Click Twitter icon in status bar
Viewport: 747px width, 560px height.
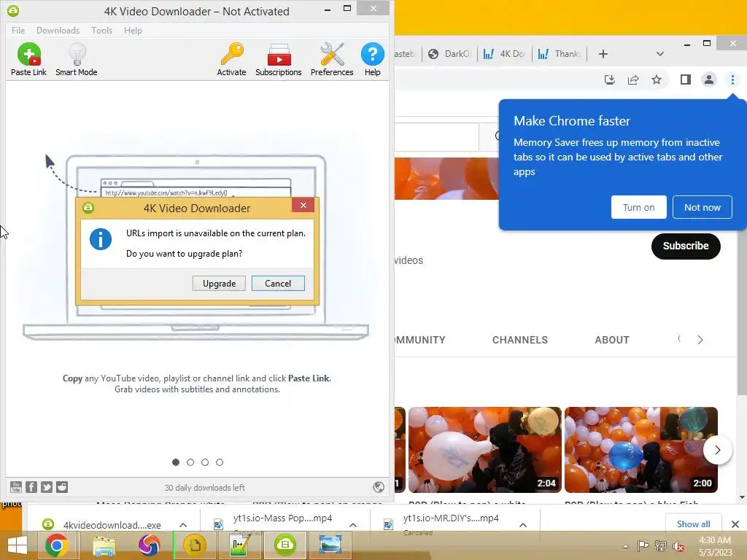click(47, 486)
